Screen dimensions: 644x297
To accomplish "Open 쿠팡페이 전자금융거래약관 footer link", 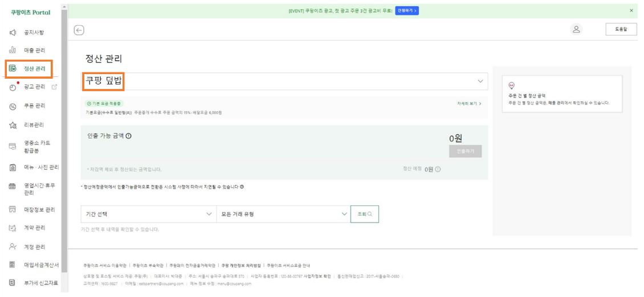I will point(192,266).
